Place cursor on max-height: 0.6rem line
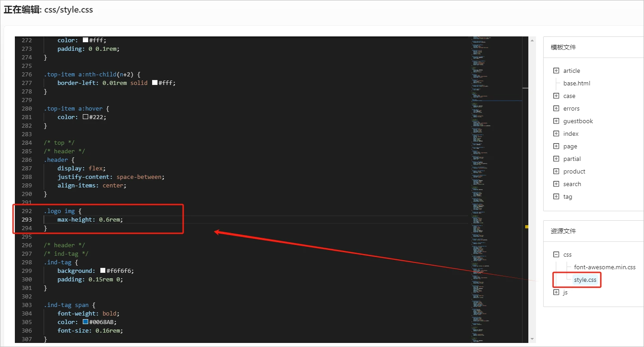This screenshot has height=347, width=644. (x=90, y=219)
